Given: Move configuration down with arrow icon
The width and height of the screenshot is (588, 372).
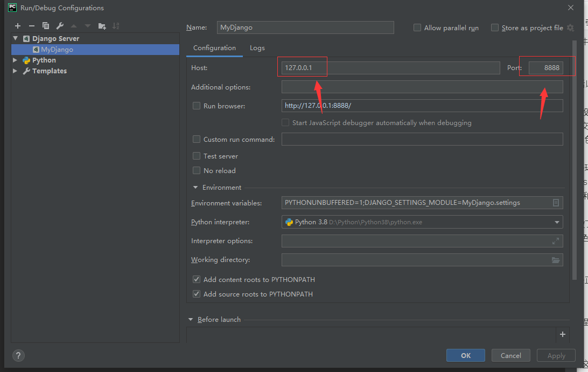Looking at the screenshot, I should click(88, 26).
